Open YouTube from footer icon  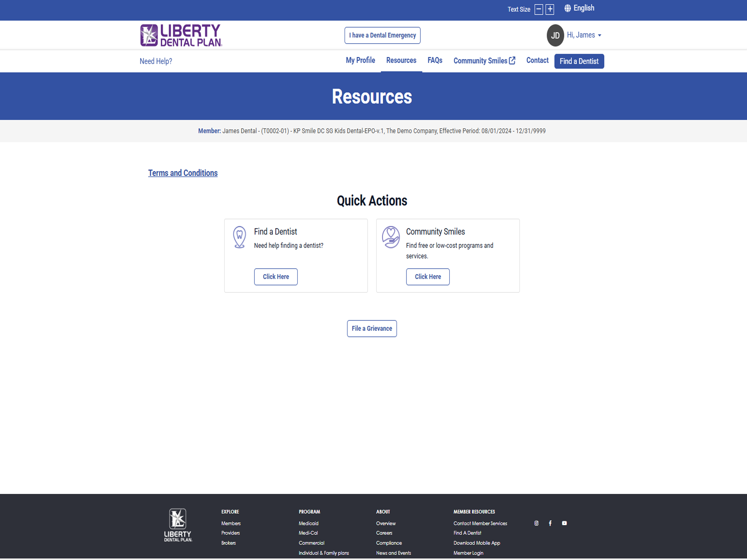[564, 523]
